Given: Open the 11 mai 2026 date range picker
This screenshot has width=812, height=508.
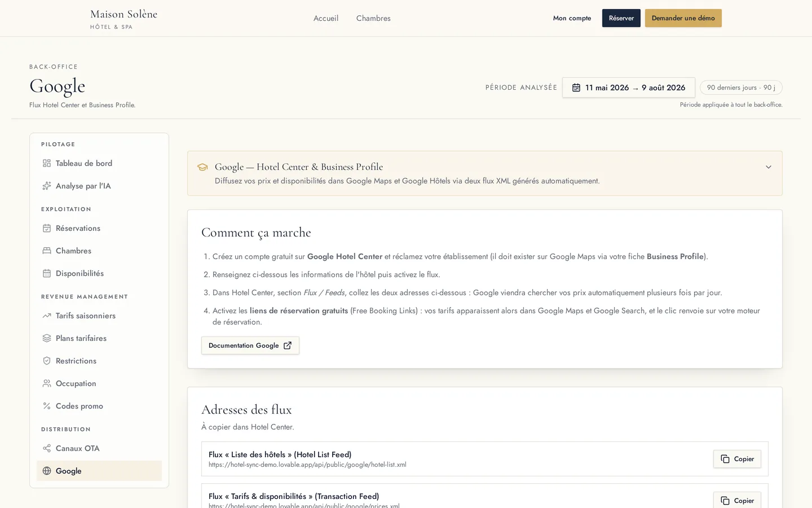Looking at the screenshot, I should [629, 87].
